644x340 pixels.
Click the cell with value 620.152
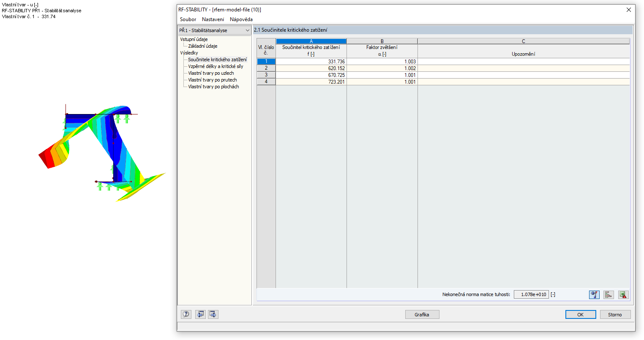pyautogui.click(x=311, y=68)
